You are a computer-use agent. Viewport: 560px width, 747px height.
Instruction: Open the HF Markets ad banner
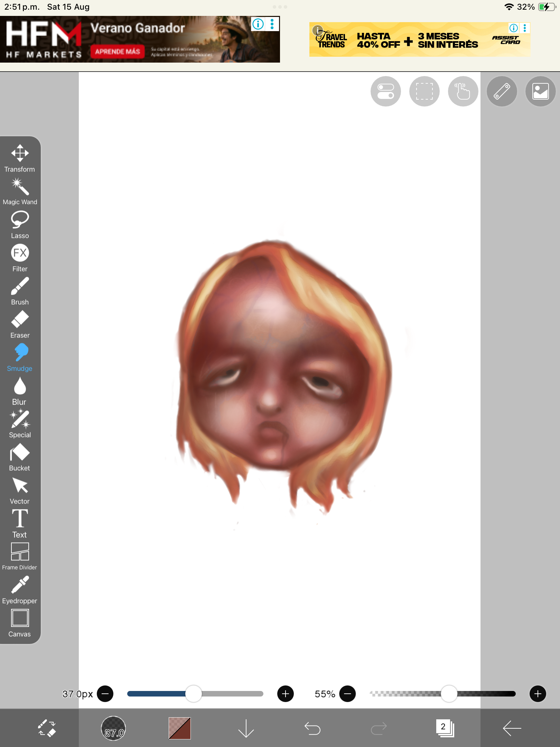140,39
